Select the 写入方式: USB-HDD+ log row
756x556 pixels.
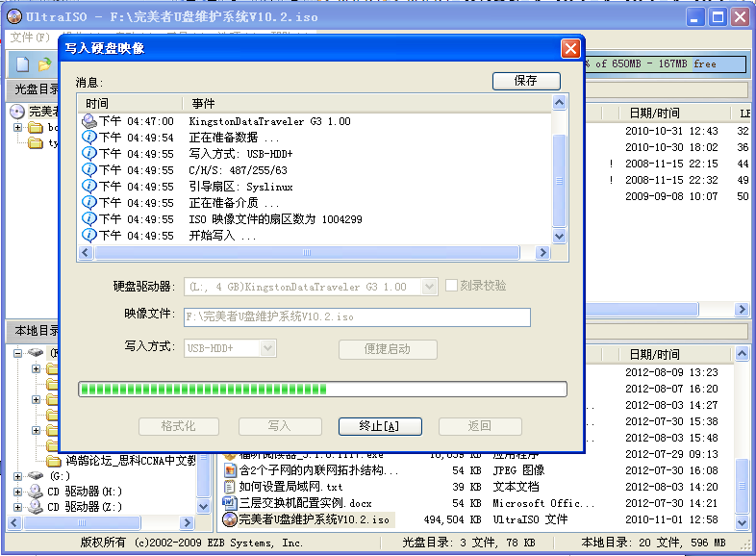(315, 154)
